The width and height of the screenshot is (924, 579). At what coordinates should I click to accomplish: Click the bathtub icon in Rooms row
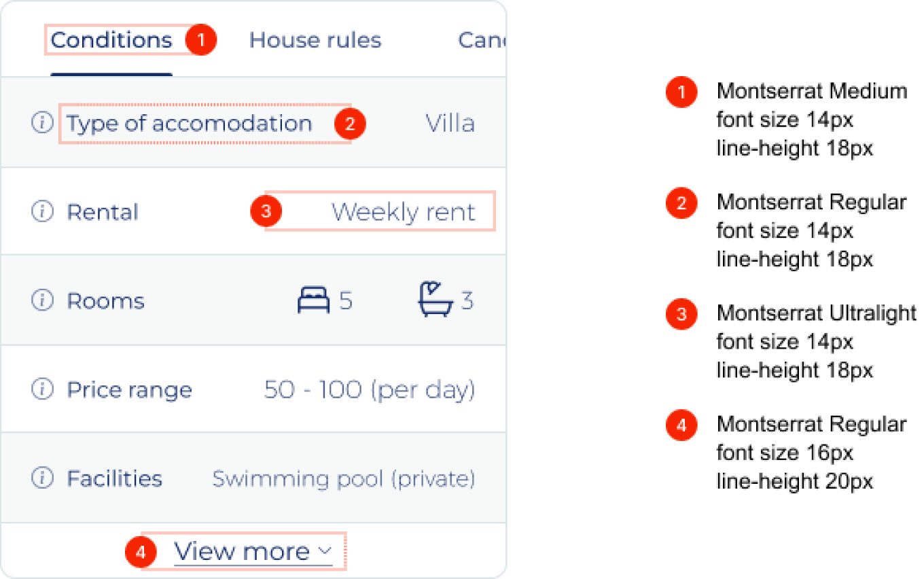click(435, 300)
